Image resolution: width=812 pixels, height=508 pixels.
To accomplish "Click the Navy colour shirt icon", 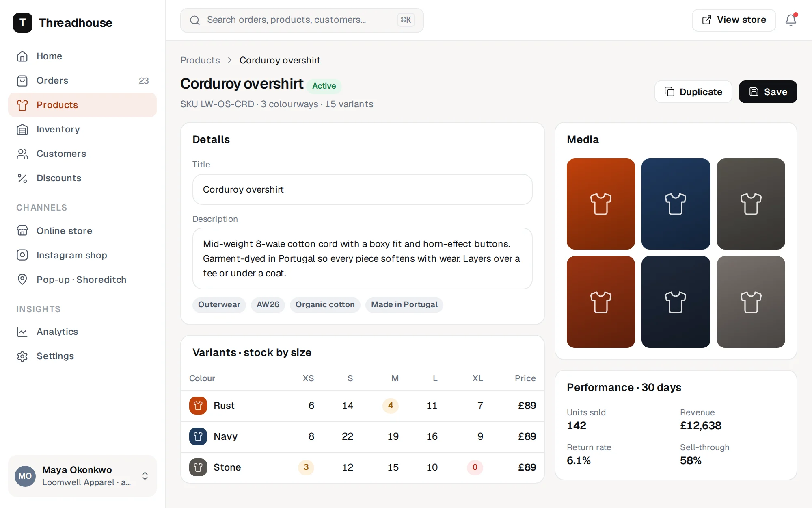I will pos(198,436).
